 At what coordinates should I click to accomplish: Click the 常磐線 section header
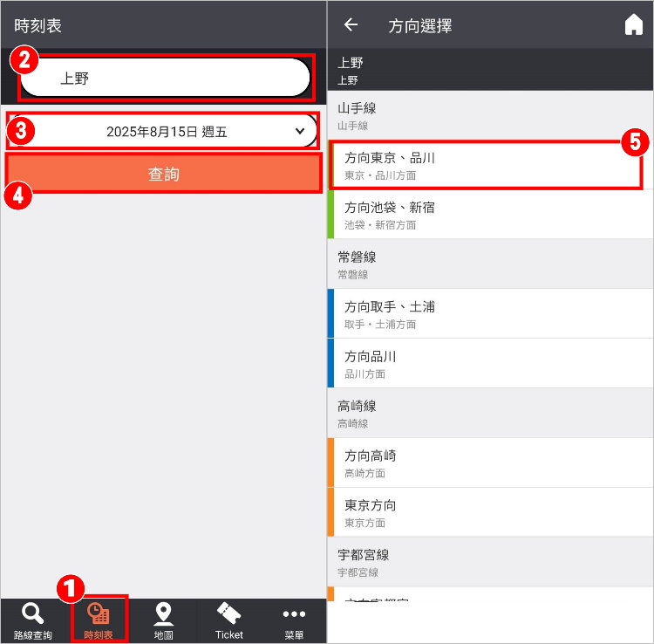490,264
